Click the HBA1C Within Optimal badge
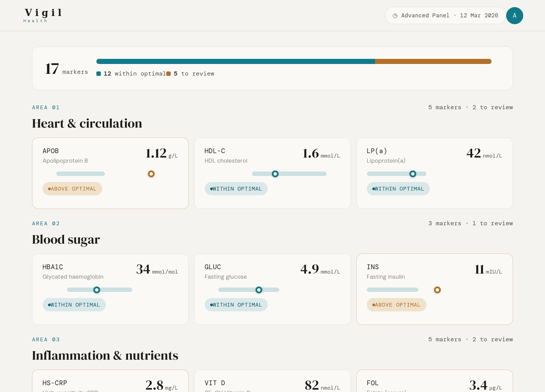This screenshot has width=545, height=392. click(x=74, y=305)
